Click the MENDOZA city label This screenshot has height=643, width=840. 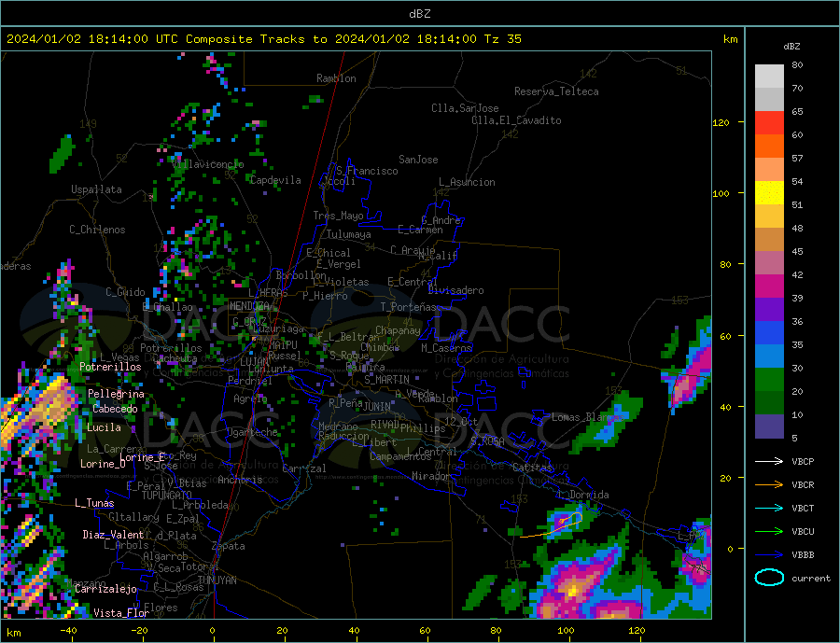[x=249, y=306]
